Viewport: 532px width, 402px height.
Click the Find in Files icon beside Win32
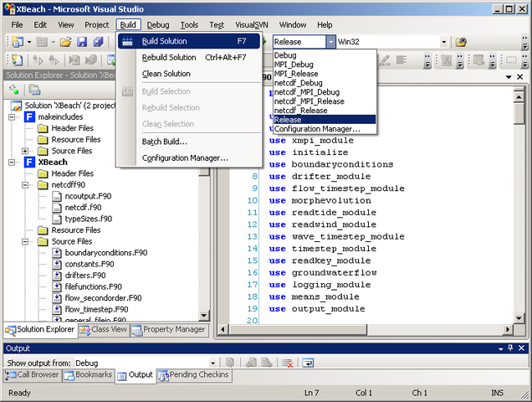click(461, 42)
